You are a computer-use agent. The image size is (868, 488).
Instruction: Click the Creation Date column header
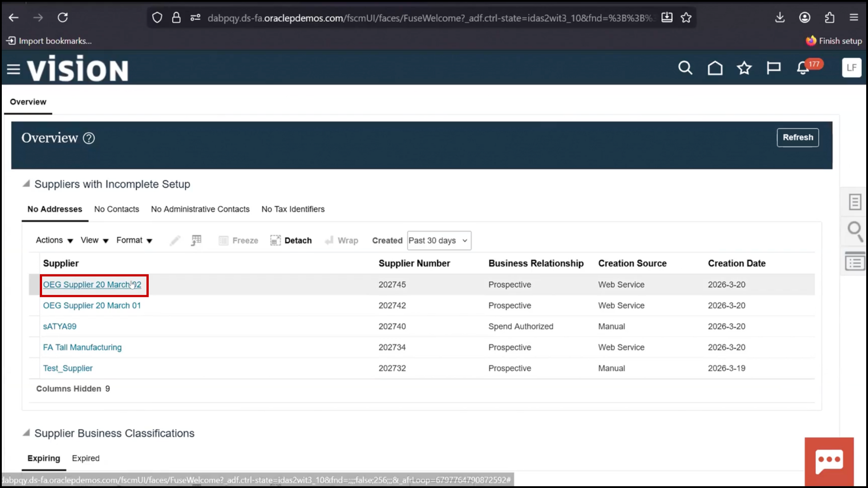click(x=736, y=263)
